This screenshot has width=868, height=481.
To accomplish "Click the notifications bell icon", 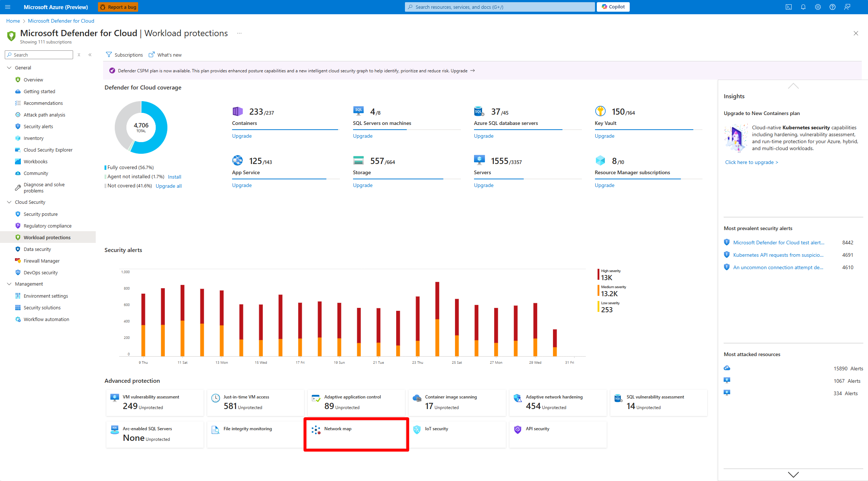I will coord(803,7).
